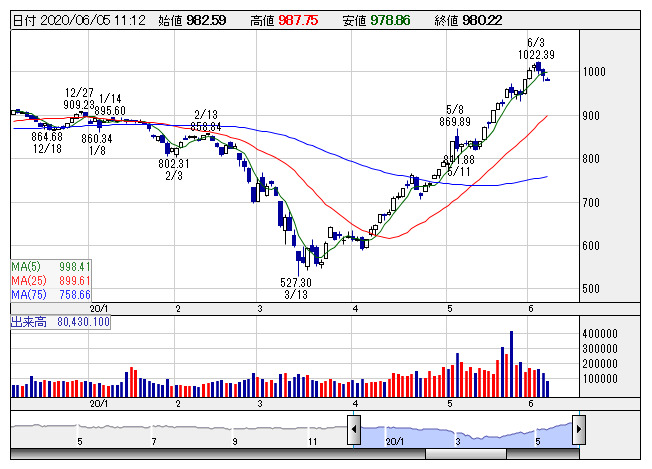
Task: Click the 1/14 label 895.60
Action: tap(110, 111)
